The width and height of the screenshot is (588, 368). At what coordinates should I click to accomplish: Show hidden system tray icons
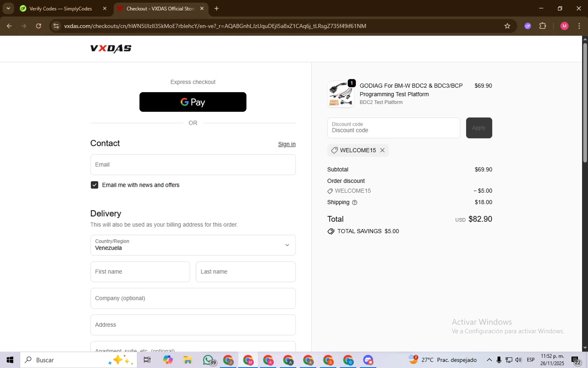pyautogui.click(x=489, y=360)
